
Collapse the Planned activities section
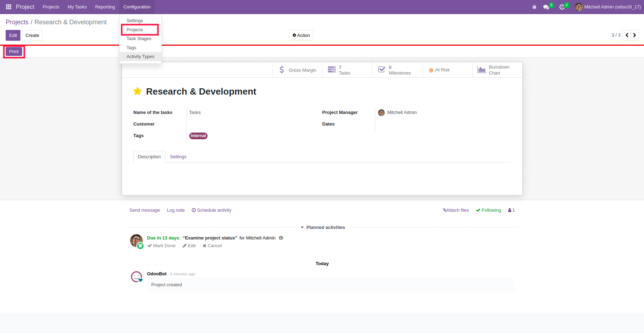tap(323, 228)
